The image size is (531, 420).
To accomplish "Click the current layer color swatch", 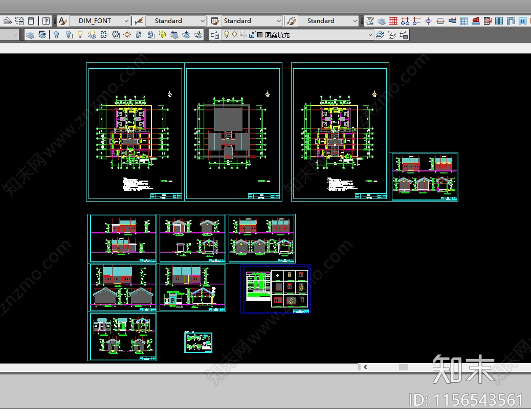I will coord(260,35).
